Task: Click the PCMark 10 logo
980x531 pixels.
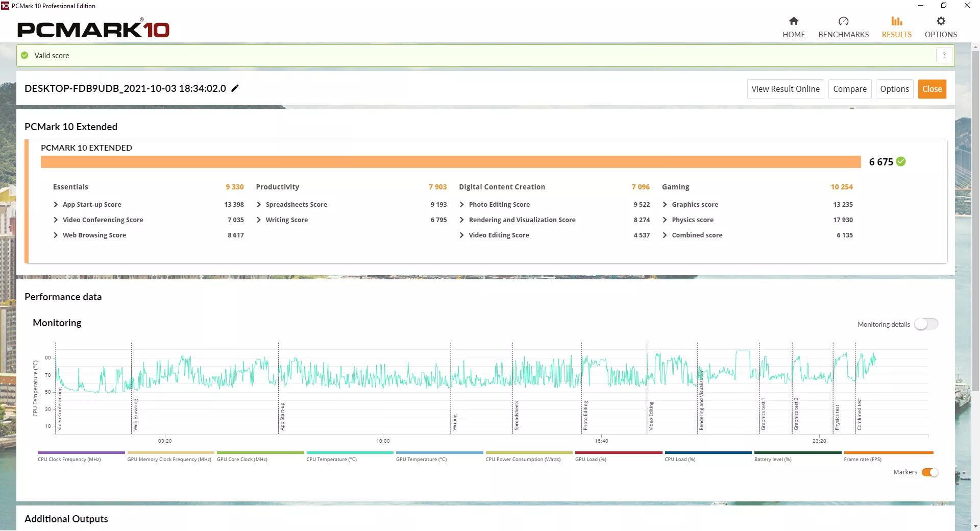Action: pyautogui.click(x=93, y=29)
